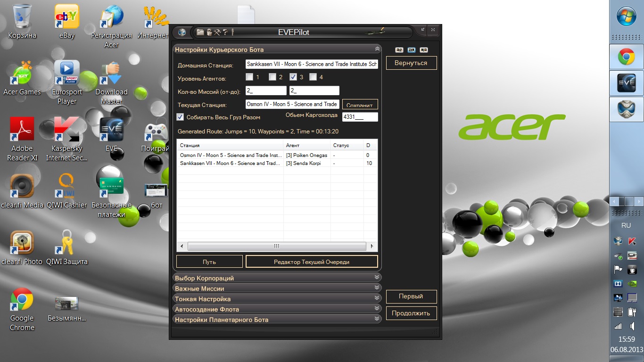644x362 pixels.
Task: Open the crossed tools settings icon
Action: pyautogui.click(x=217, y=32)
